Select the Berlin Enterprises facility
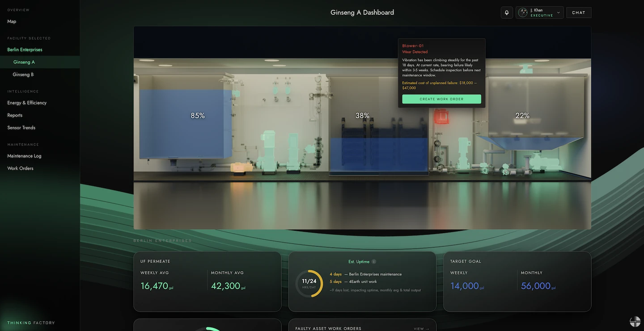 tap(25, 50)
